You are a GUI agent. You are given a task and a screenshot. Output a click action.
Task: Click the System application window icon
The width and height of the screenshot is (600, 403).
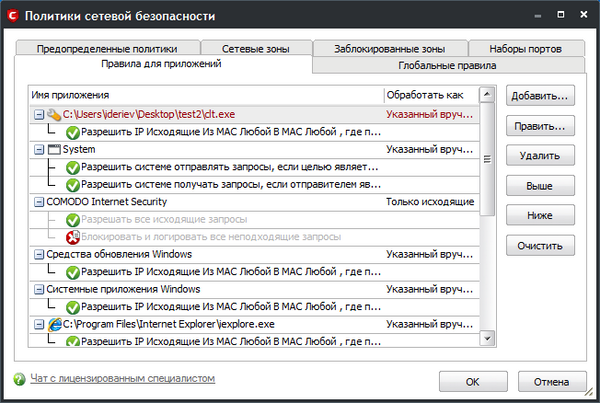click(x=54, y=149)
